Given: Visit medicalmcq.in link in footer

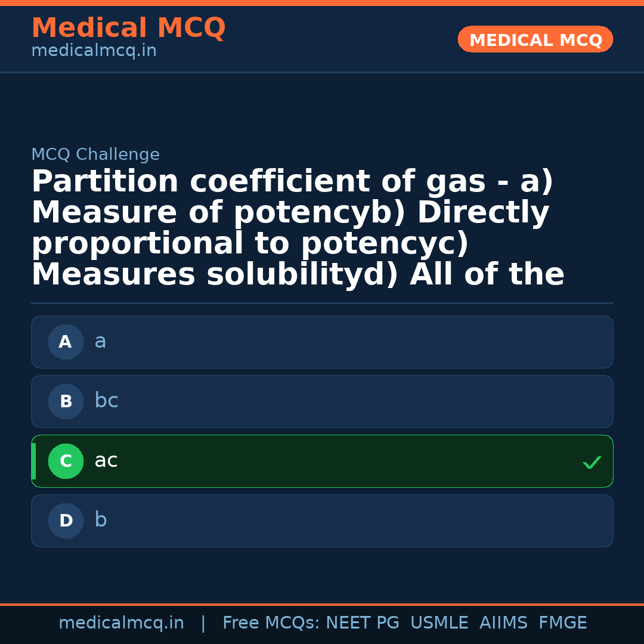Looking at the screenshot, I should pos(121,623).
